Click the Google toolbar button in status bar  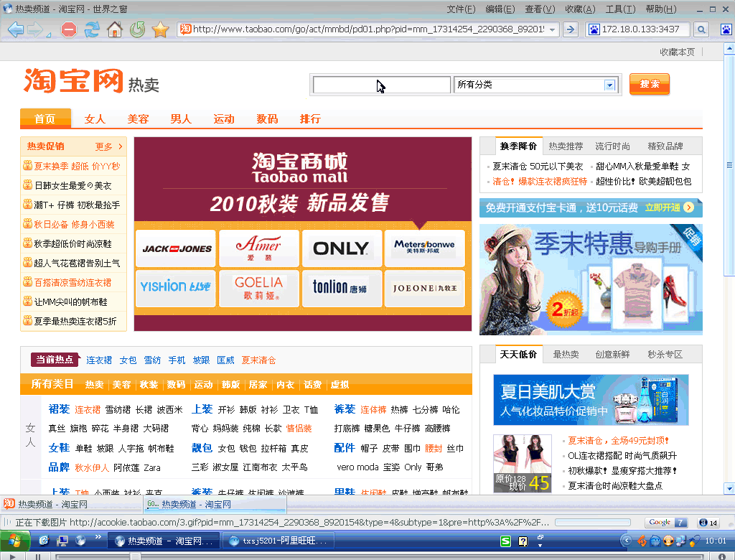(666, 523)
